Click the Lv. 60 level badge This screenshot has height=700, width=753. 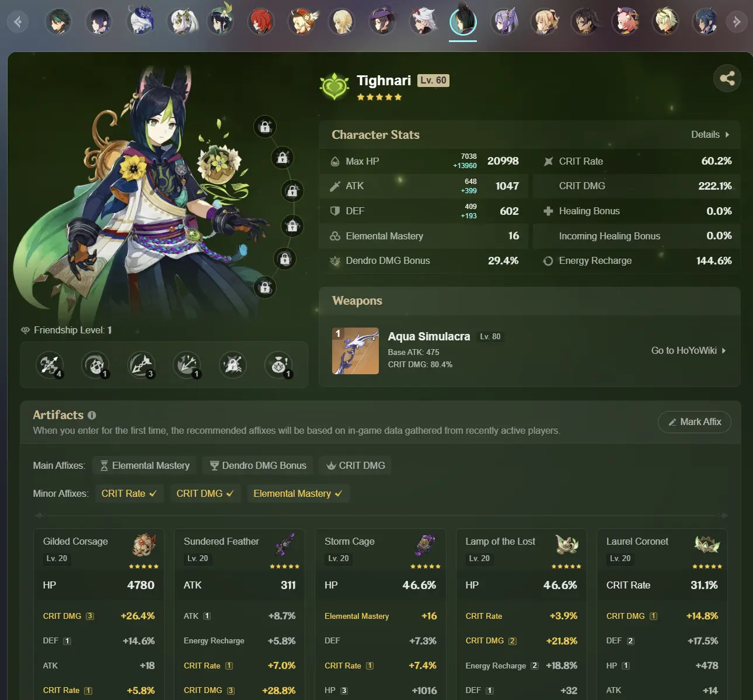433,81
